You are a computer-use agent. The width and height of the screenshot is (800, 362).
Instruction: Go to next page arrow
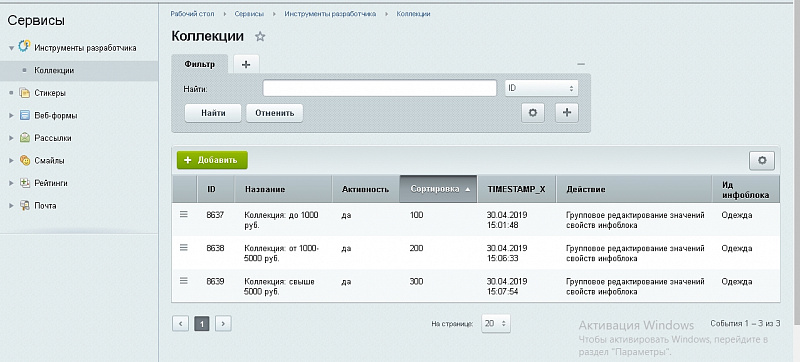223,323
